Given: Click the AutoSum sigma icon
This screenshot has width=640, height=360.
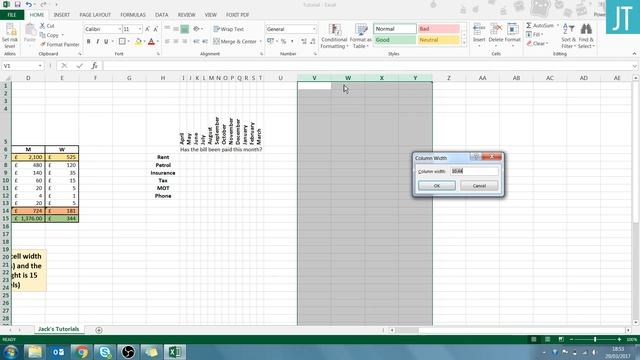Looking at the screenshot, I should [529, 25].
